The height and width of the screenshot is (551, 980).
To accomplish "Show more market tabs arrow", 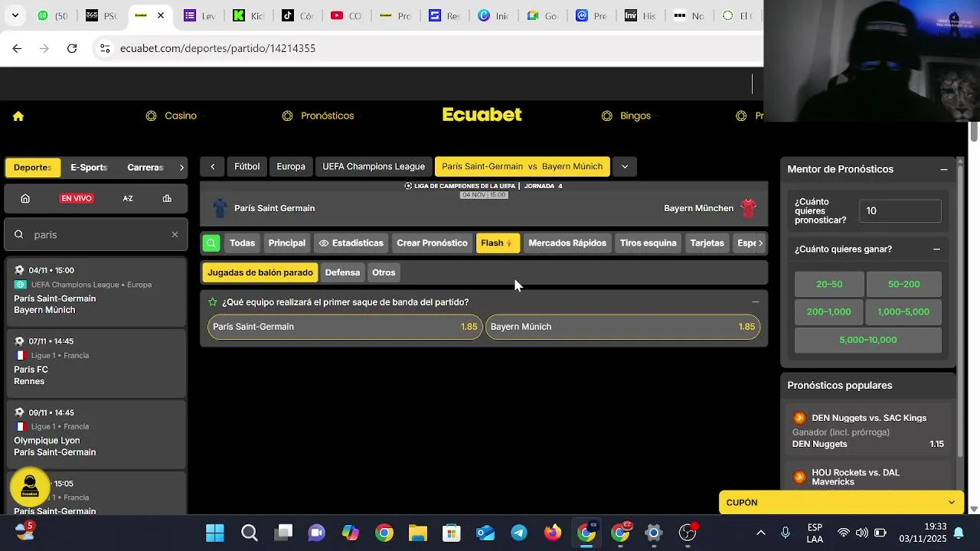I will pyautogui.click(x=760, y=243).
